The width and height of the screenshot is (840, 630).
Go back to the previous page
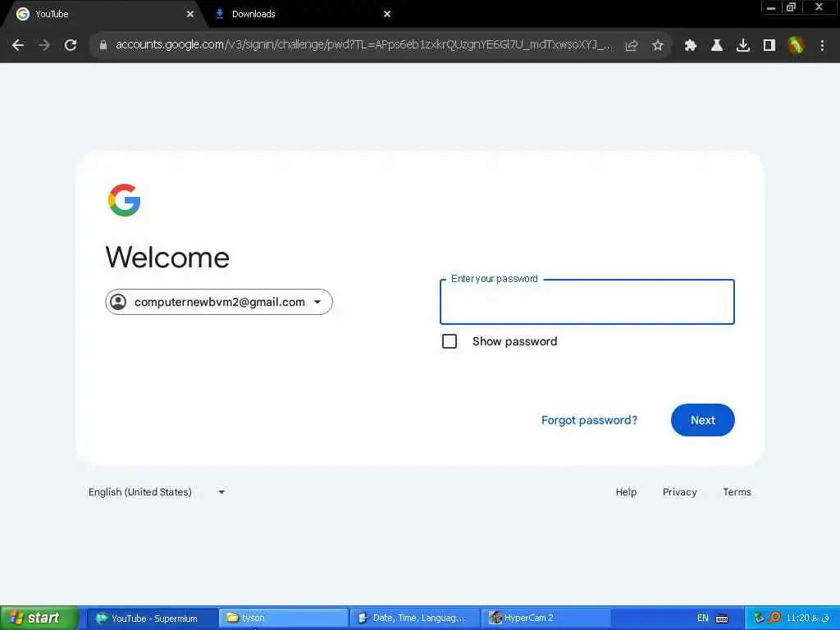point(18,46)
